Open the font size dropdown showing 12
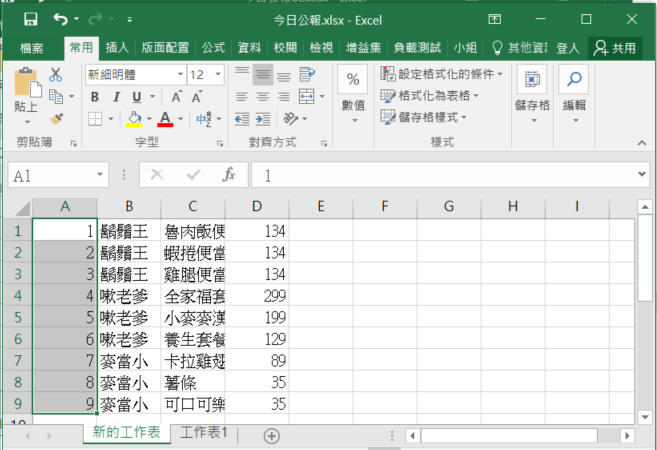Screen dimensions: 657x450 pyautogui.click(x=218, y=75)
